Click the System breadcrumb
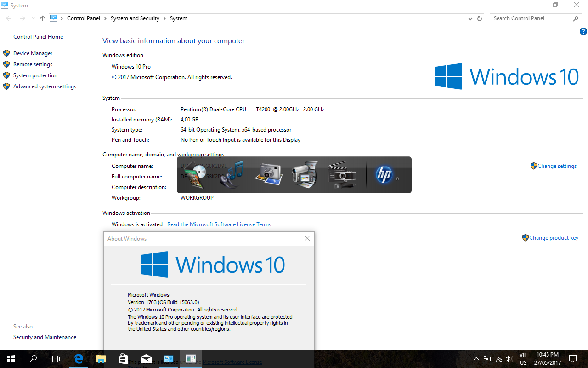 pyautogui.click(x=179, y=18)
